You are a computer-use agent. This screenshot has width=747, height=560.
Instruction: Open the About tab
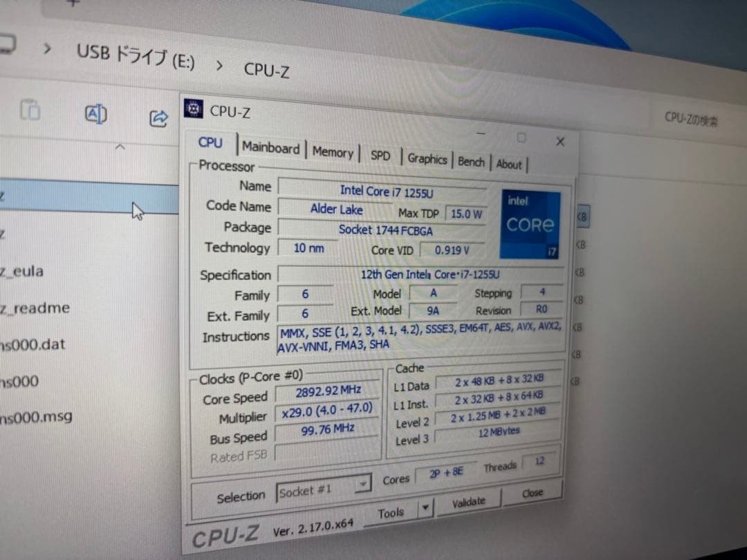tap(509, 165)
